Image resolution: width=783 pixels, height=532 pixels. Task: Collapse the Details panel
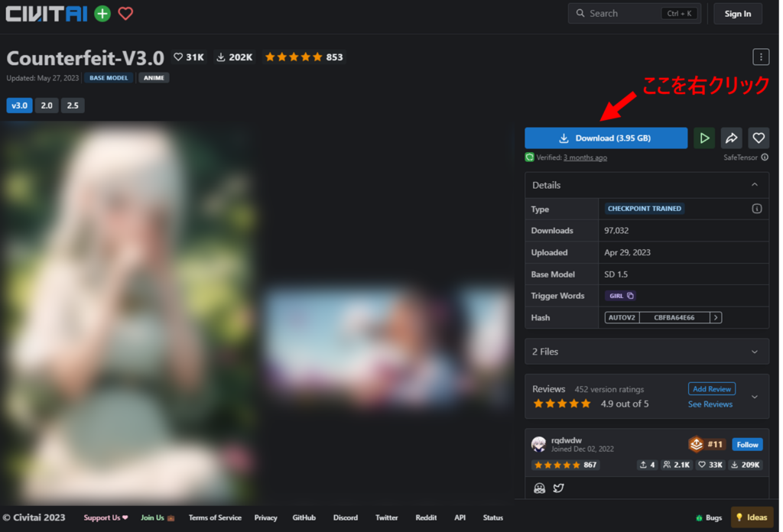(x=755, y=185)
